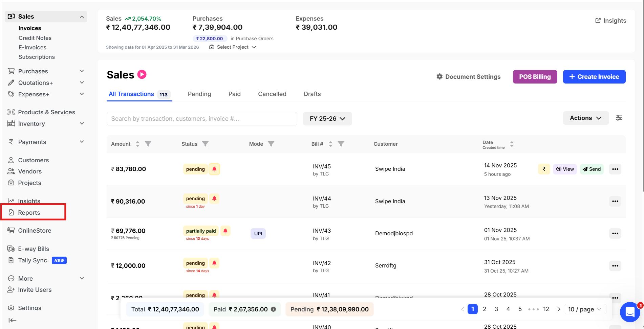
Task: Click the Status column filter icon
Action: (x=205, y=144)
